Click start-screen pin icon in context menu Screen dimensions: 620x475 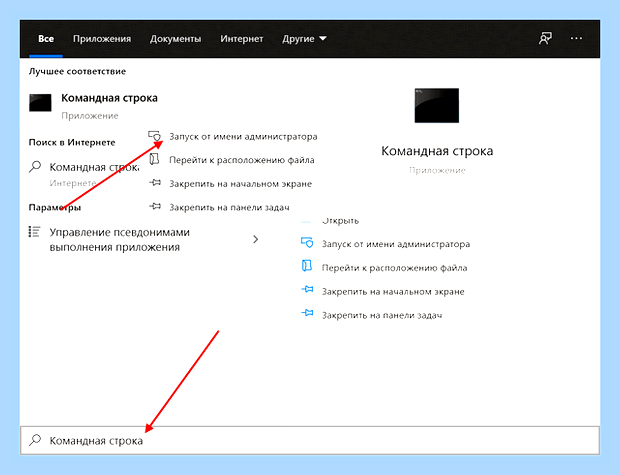click(155, 183)
